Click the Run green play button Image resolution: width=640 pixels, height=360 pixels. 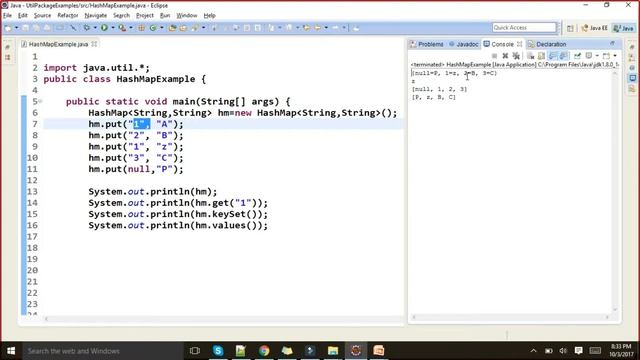104,28
